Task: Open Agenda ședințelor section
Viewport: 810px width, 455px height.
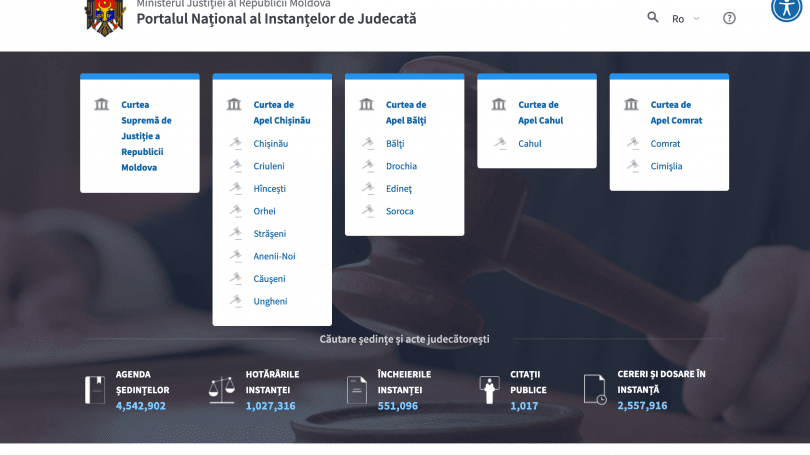Action: pyautogui.click(x=143, y=382)
